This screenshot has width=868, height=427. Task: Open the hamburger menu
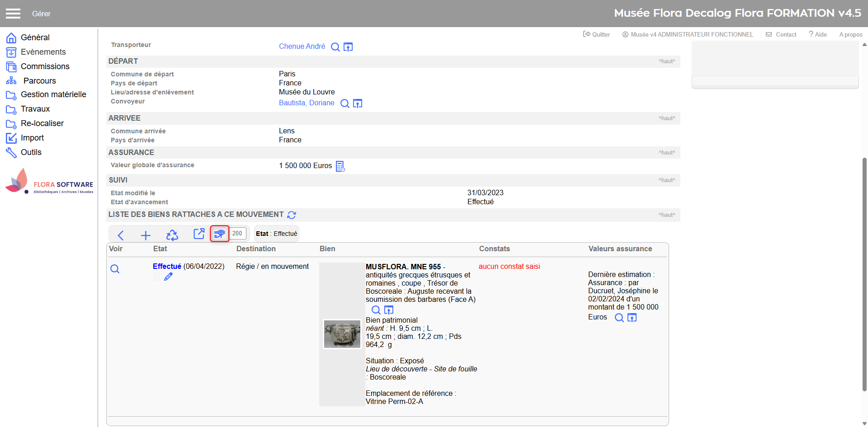coord(13,14)
